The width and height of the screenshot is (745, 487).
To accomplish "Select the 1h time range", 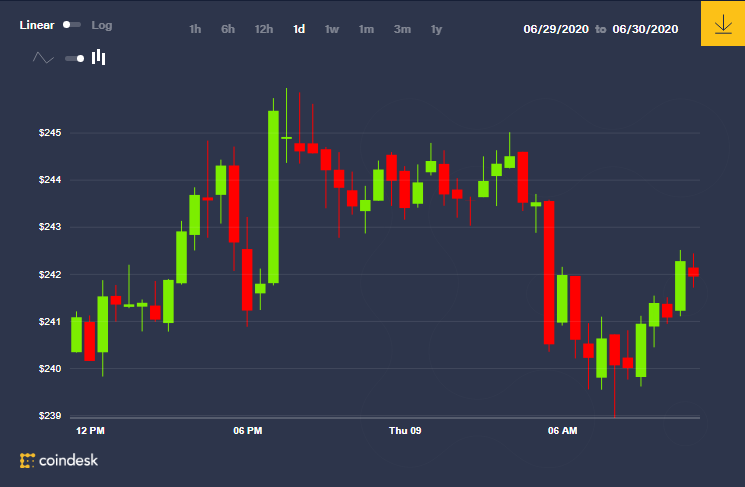I will 195,29.
